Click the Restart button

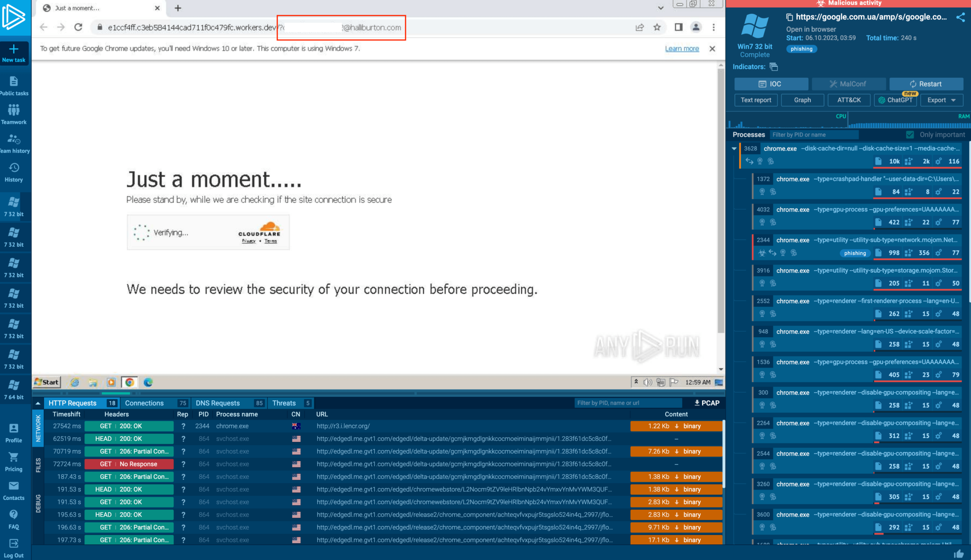point(925,84)
